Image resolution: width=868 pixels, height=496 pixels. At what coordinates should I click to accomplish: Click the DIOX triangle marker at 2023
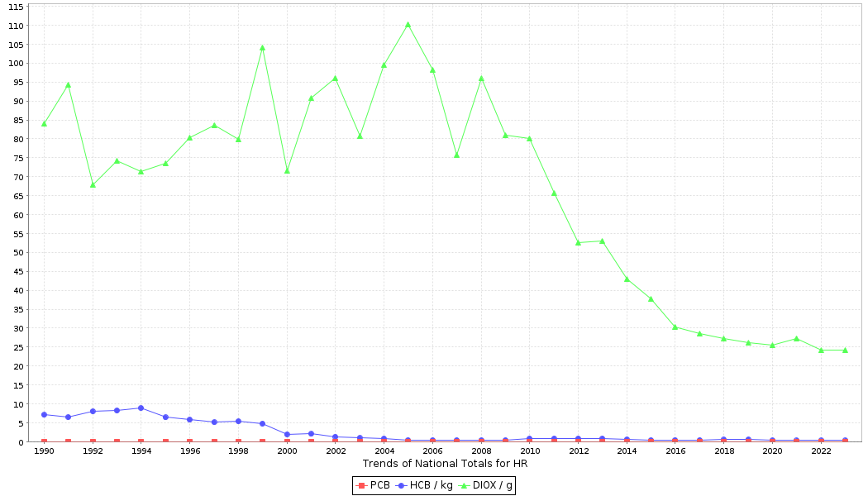pos(845,351)
